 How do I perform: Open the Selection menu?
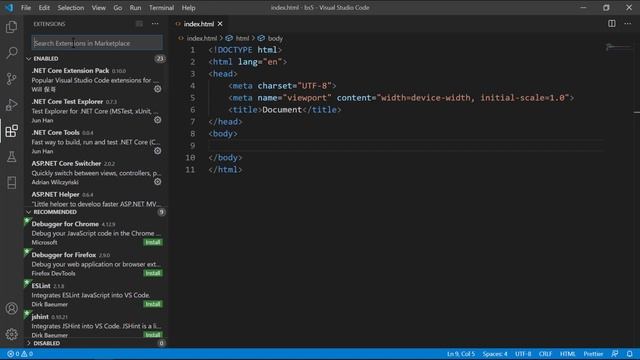click(x=71, y=8)
